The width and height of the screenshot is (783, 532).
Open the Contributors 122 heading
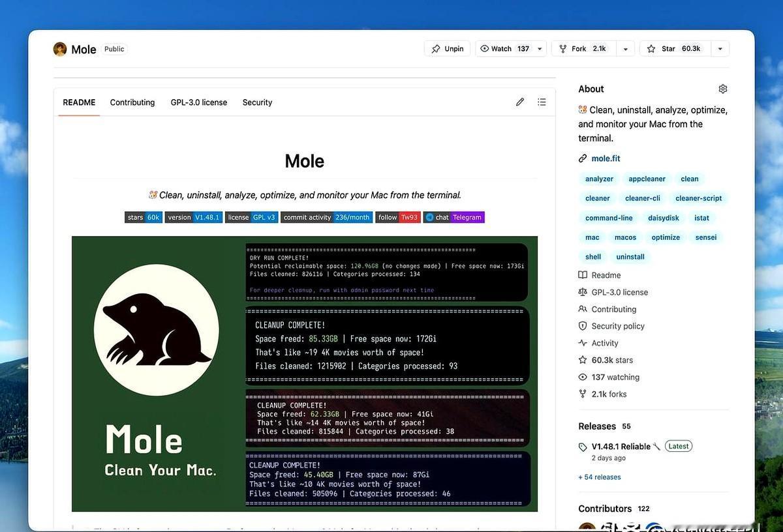[614, 509]
